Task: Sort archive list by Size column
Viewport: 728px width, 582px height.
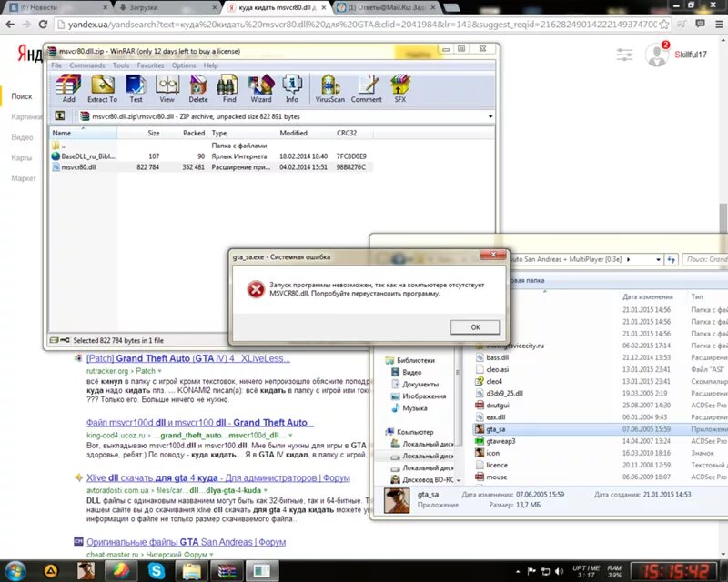Action: point(139,133)
